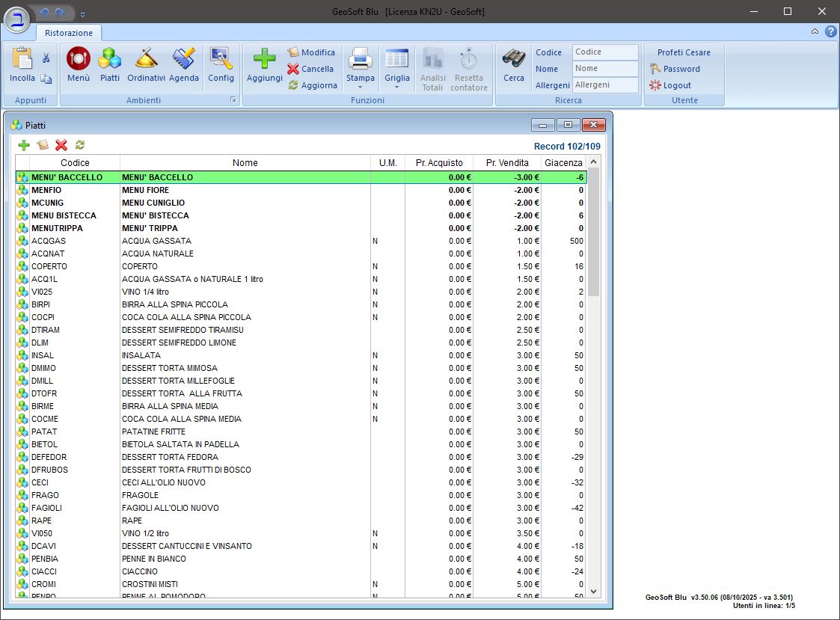840x620 pixels.
Task: Expand the Stampa print dropdown
Action: [x=361, y=87]
